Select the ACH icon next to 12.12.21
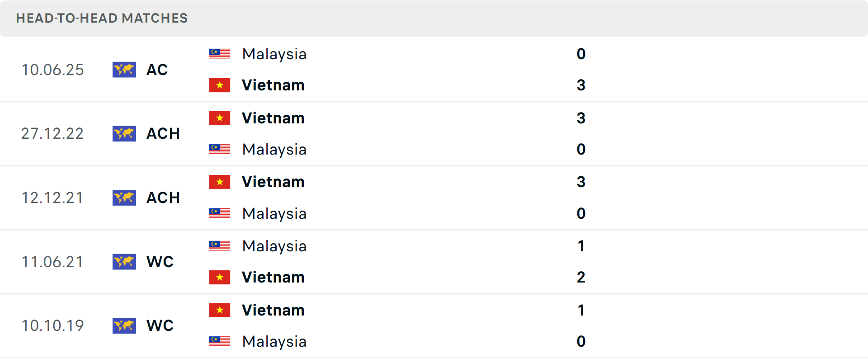This screenshot has height=358, width=868. tap(124, 198)
